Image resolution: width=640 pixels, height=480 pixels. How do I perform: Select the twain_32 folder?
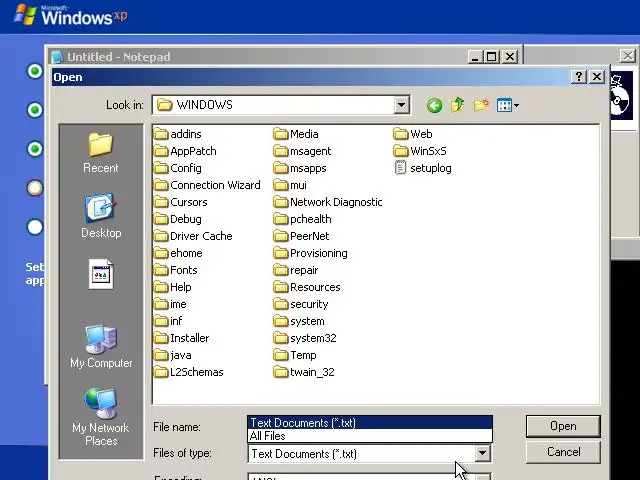(x=304, y=372)
